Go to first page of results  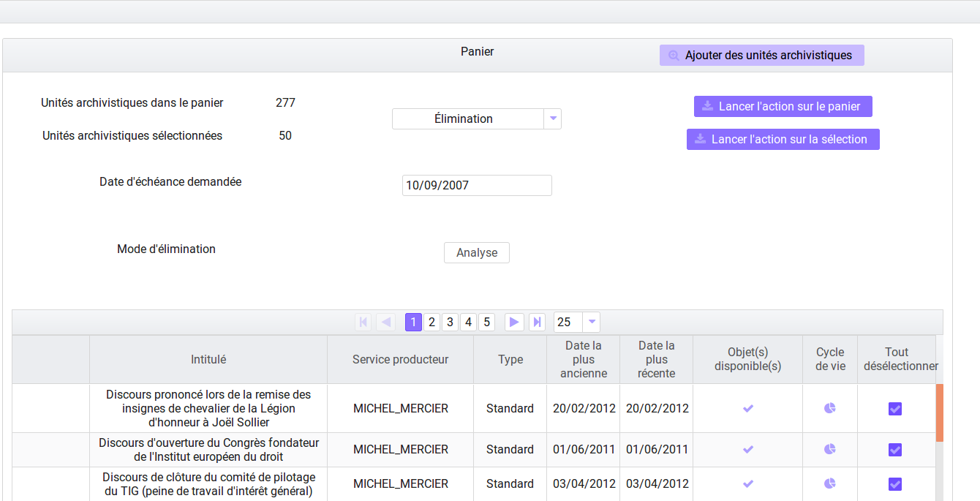point(363,322)
